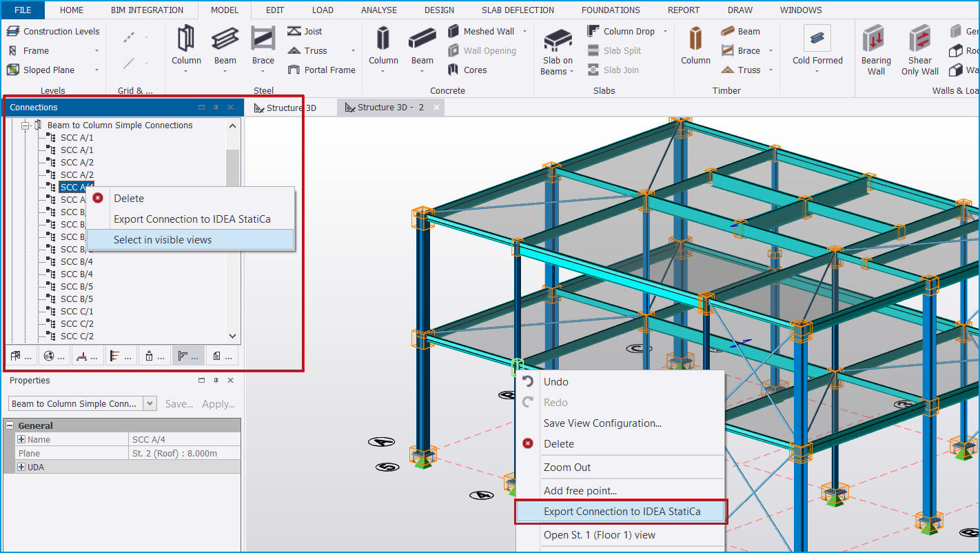Switch to the BIM INTEGRATION ribbon tab
The image size is (980, 553).
tap(148, 10)
